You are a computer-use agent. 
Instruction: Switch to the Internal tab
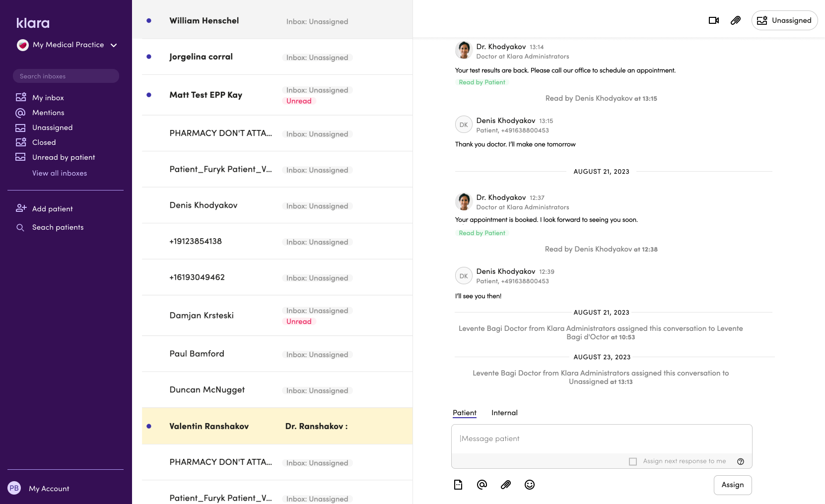pyautogui.click(x=504, y=413)
